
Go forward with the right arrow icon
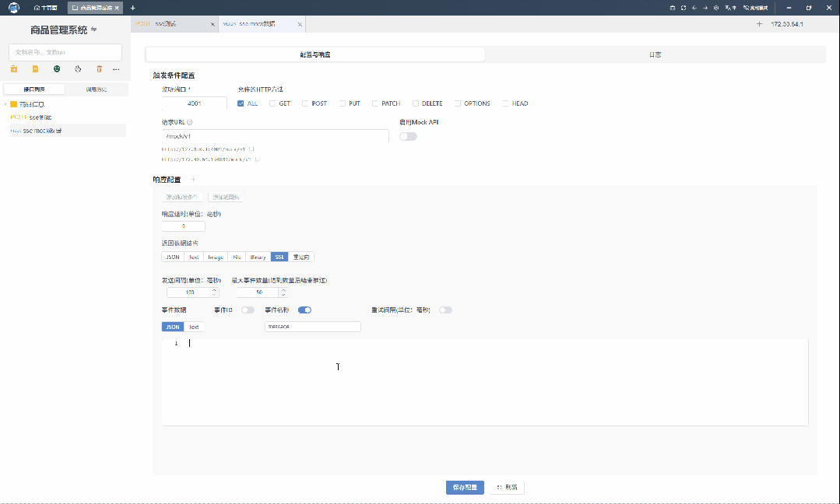click(705, 8)
